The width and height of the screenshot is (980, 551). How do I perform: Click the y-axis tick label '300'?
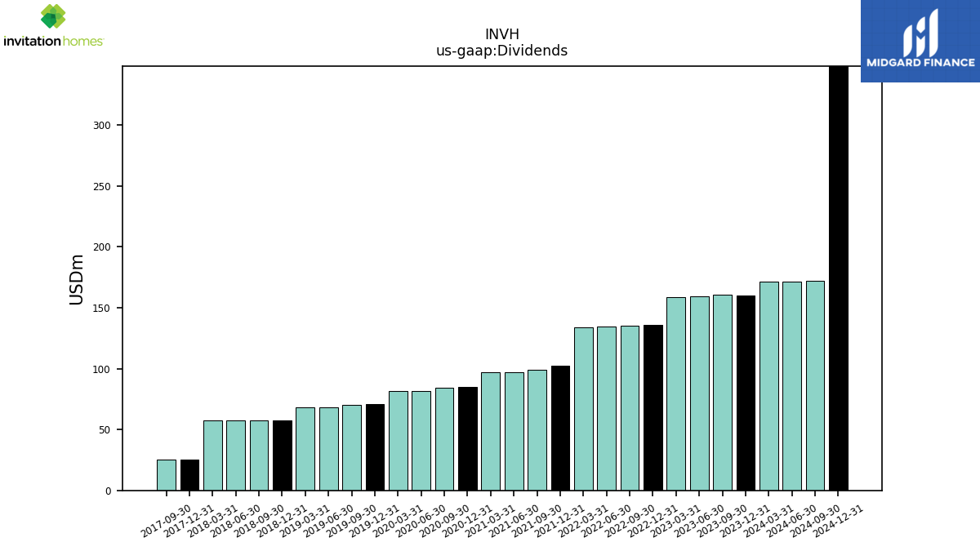click(102, 126)
